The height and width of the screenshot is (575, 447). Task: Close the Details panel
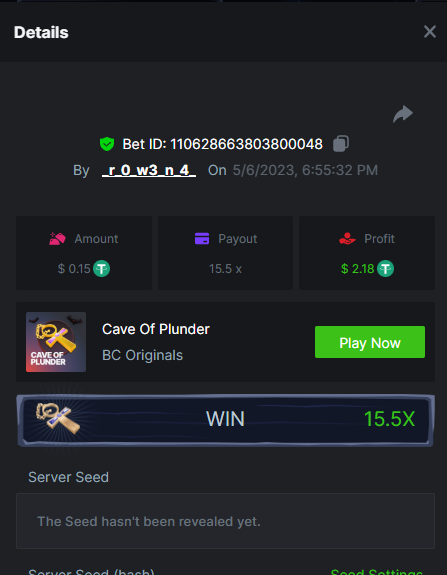429,32
